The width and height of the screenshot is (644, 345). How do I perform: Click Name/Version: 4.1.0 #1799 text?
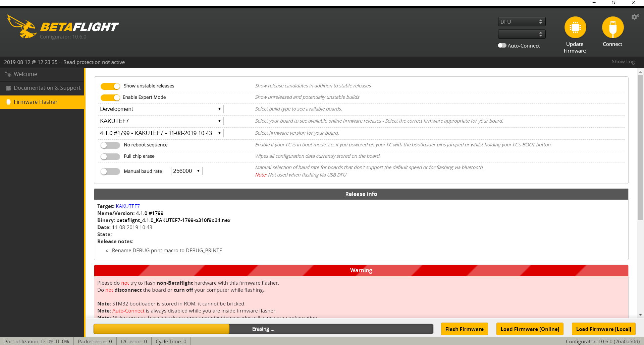(130, 213)
